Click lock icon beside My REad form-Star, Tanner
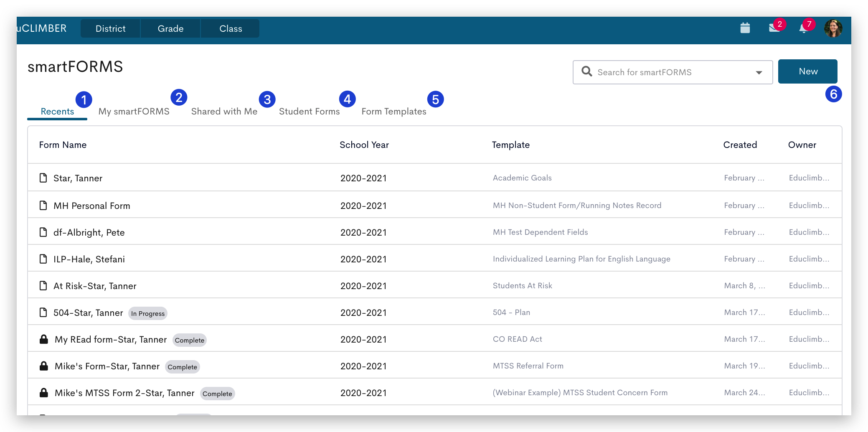 (43, 339)
